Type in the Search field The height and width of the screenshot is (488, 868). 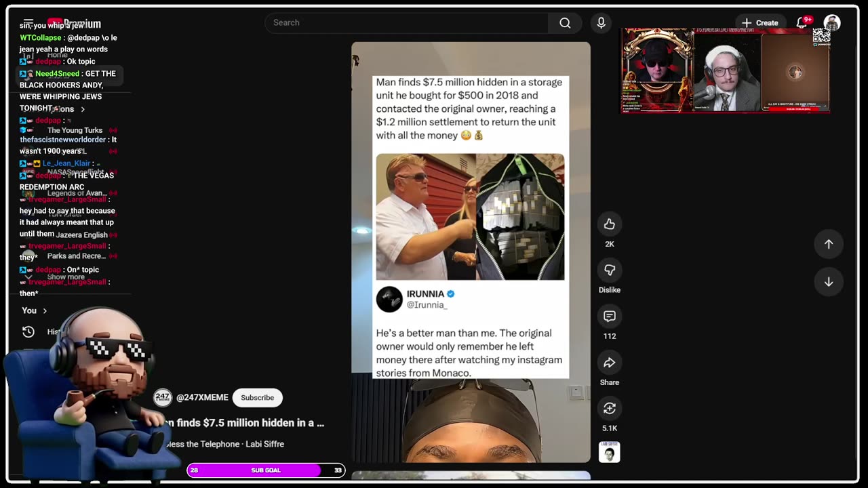(x=407, y=23)
